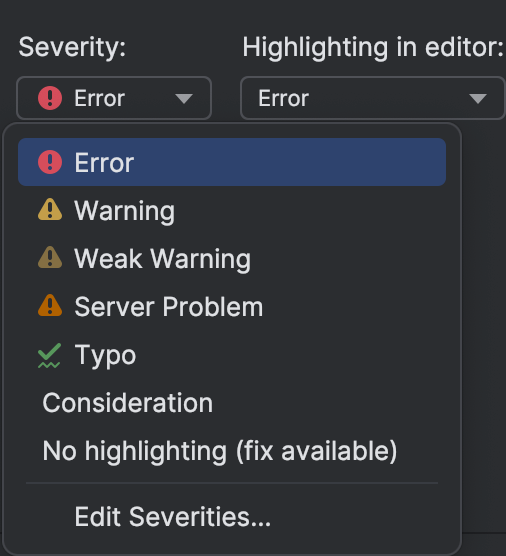Click the Highlighting in editor: label

pyautogui.click(x=373, y=48)
